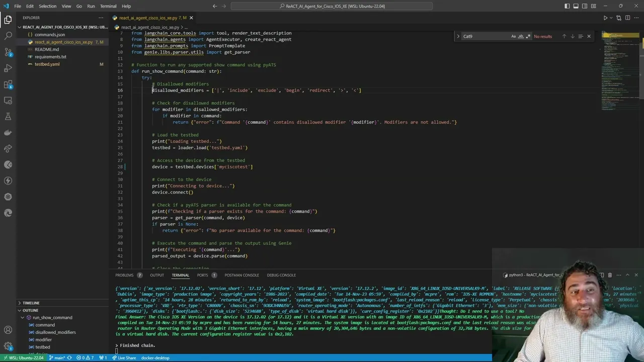Open the Manage gear menu

point(8,346)
